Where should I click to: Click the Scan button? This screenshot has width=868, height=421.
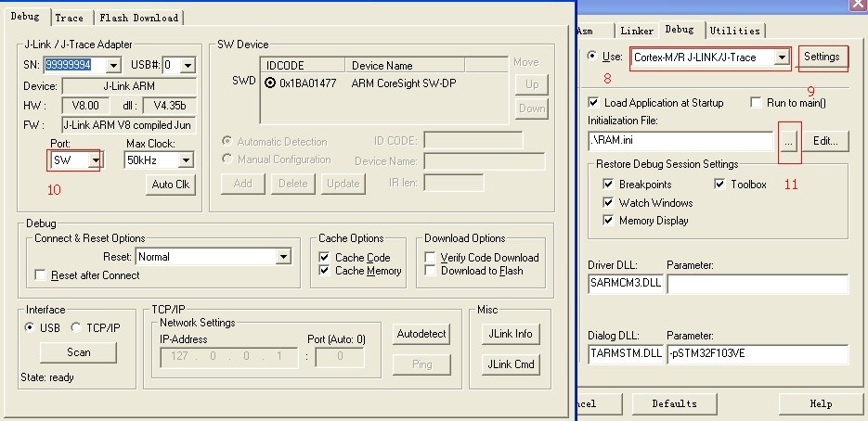[x=79, y=352]
